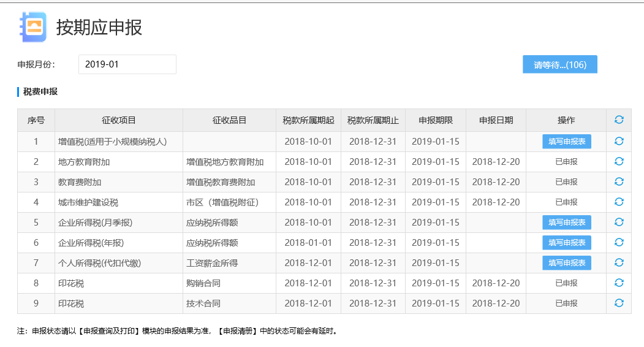Screen dimensions: 644x347
Task: Refresh the 地方教育附加 row status
Action: click(619, 162)
